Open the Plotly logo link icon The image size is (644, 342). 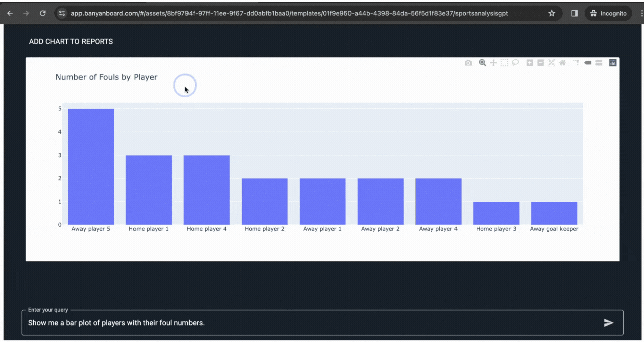(x=613, y=63)
